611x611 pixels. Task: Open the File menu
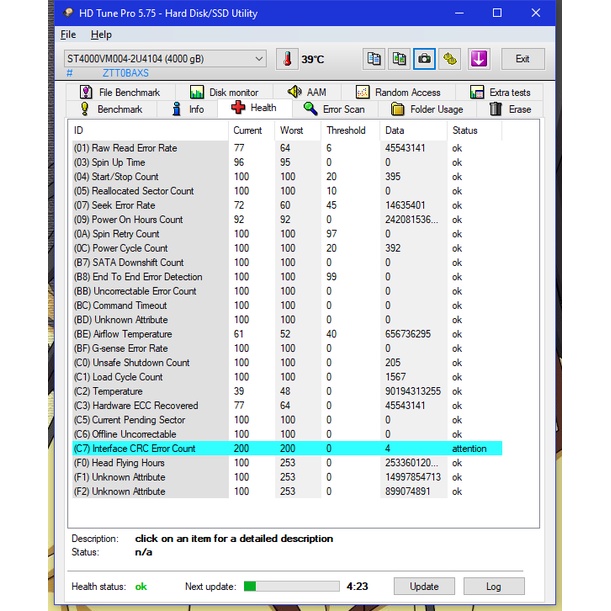tap(68, 34)
